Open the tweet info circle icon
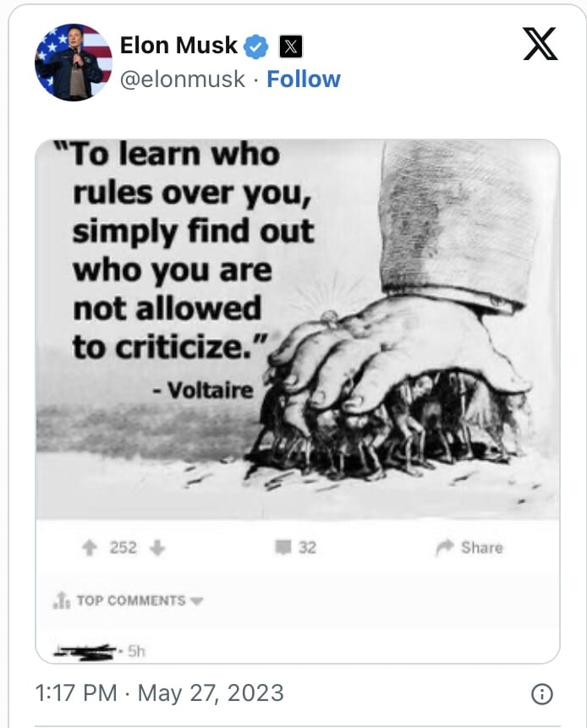Viewport: 587px width, 728px height. 541,694
